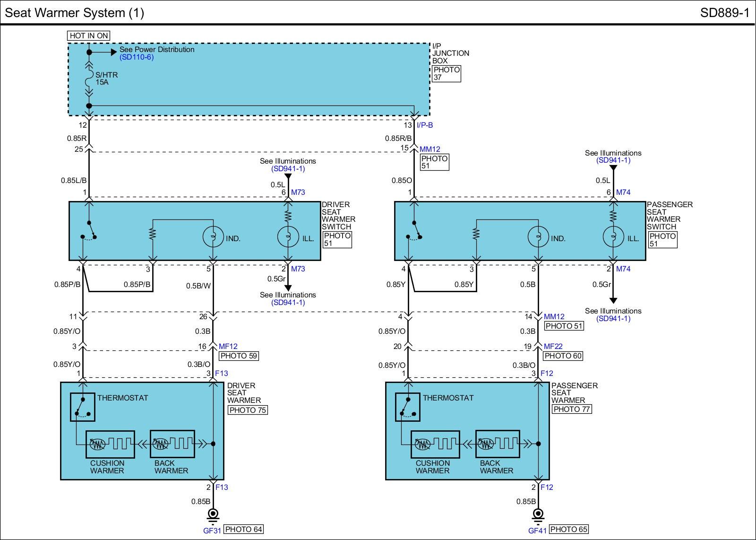Click the S/HTR 15A fuse symbol
The image size is (756, 540).
(x=89, y=78)
